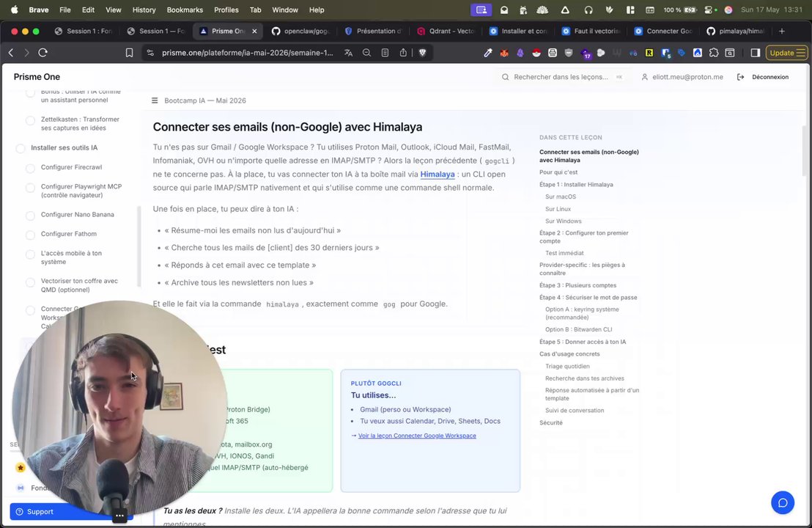The height and width of the screenshot is (528, 812).
Task: Jump to 'Sur Windows' section
Action: coord(563,221)
